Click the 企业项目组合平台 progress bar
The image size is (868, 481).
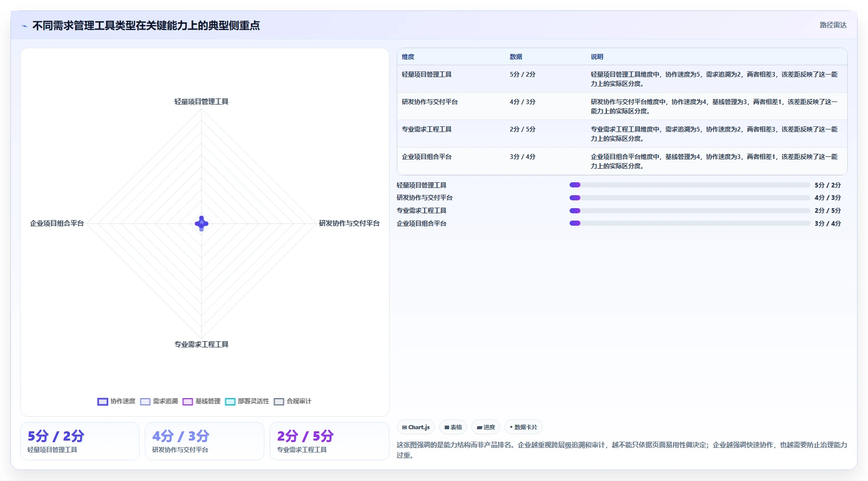690,223
